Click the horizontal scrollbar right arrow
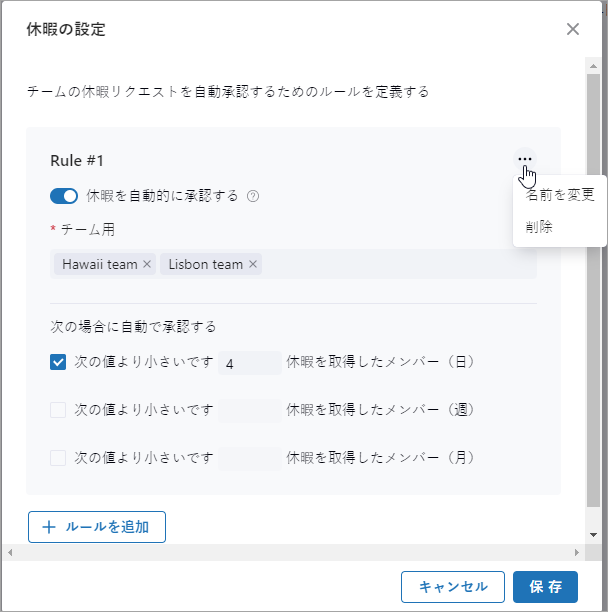608x612 pixels. [576, 552]
